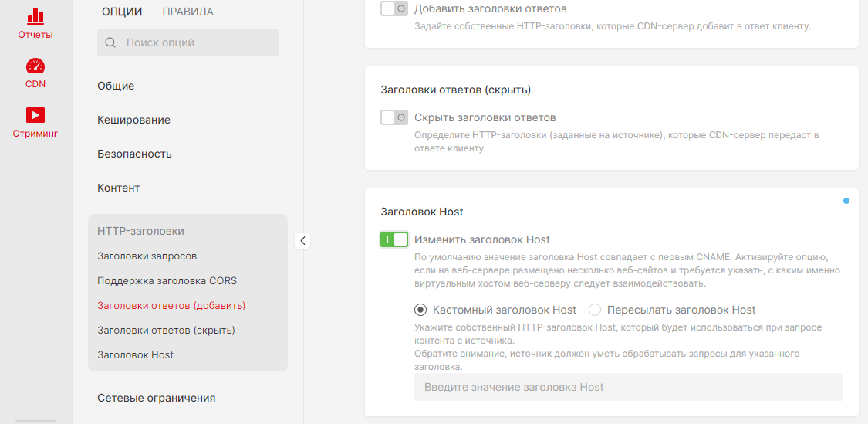Turn on Скрыть заголовки ответов toggle
Image resolution: width=868 pixels, height=424 pixels.
click(x=394, y=117)
